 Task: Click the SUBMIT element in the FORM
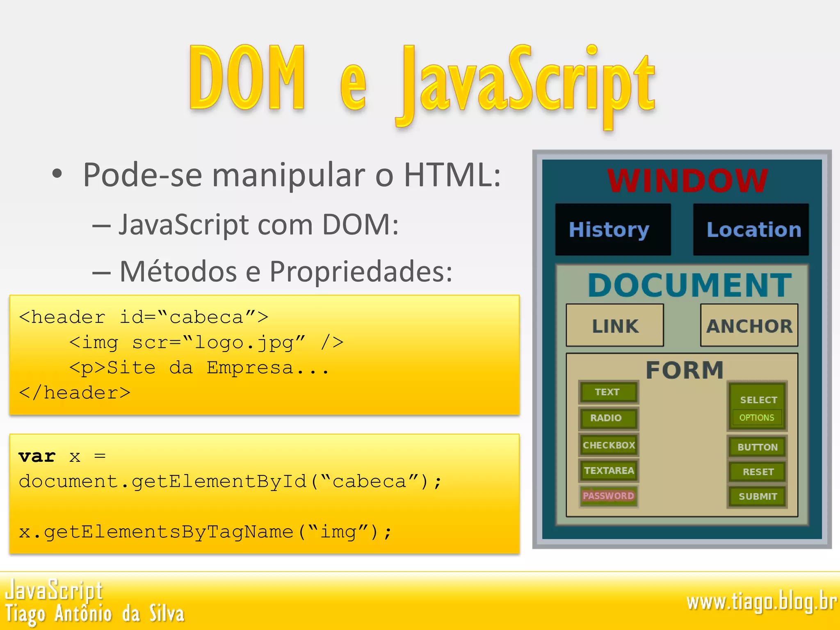pos(757,496)
